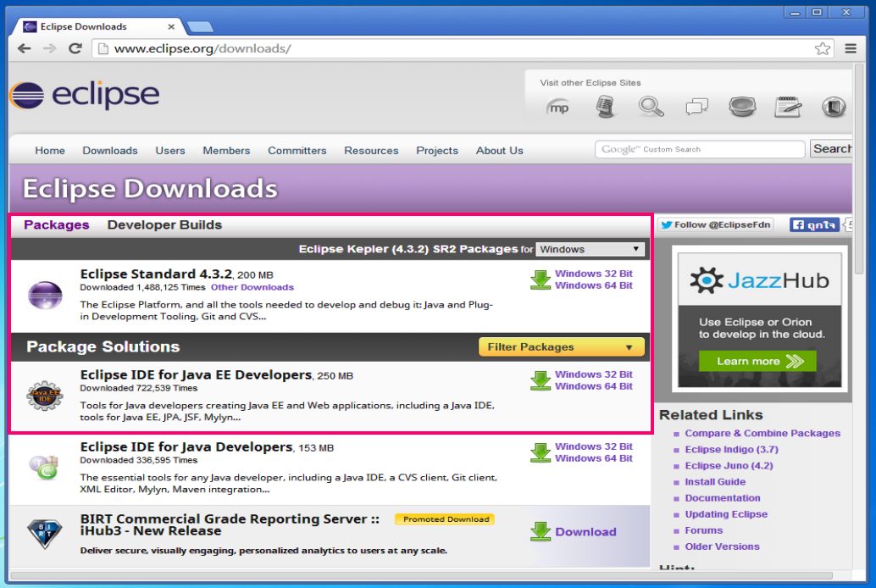Image resolution: width=876 pixels, height=588 pixels.
Task: Open the About Us menu item
Action: coord(500,150)
